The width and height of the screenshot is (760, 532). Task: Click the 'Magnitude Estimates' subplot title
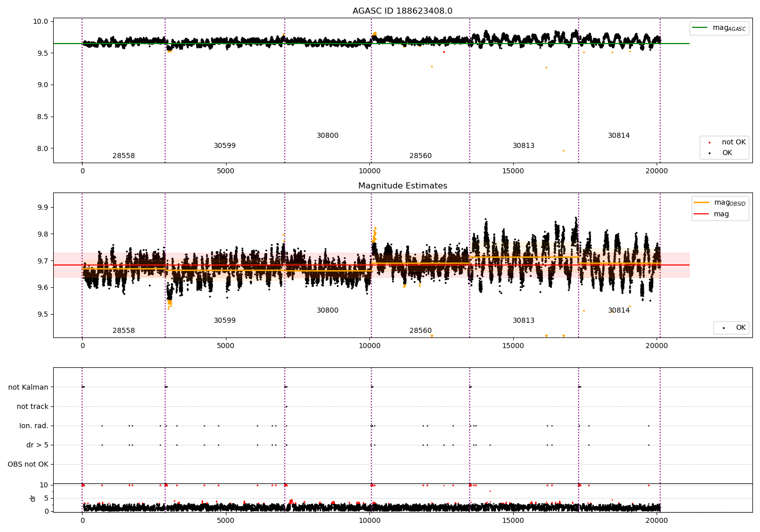coord(402,186)
